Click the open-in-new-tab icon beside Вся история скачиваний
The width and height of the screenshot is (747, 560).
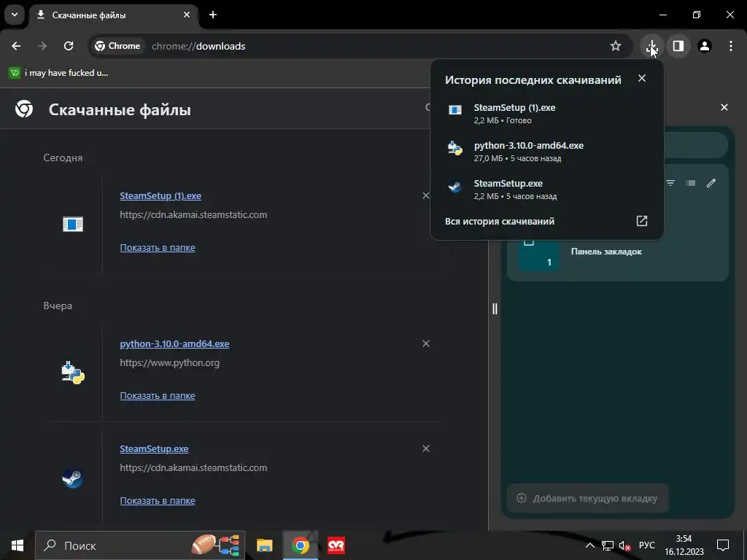pyautogui.click(x=642, y=221)
